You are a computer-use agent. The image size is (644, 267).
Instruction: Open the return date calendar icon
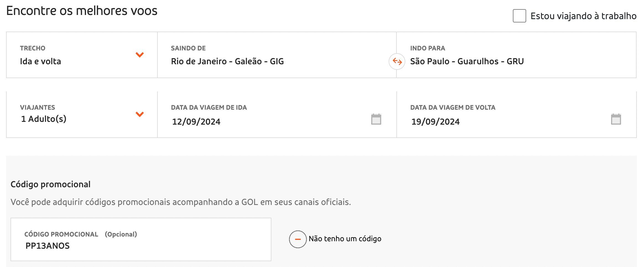(x=616, y=119)
